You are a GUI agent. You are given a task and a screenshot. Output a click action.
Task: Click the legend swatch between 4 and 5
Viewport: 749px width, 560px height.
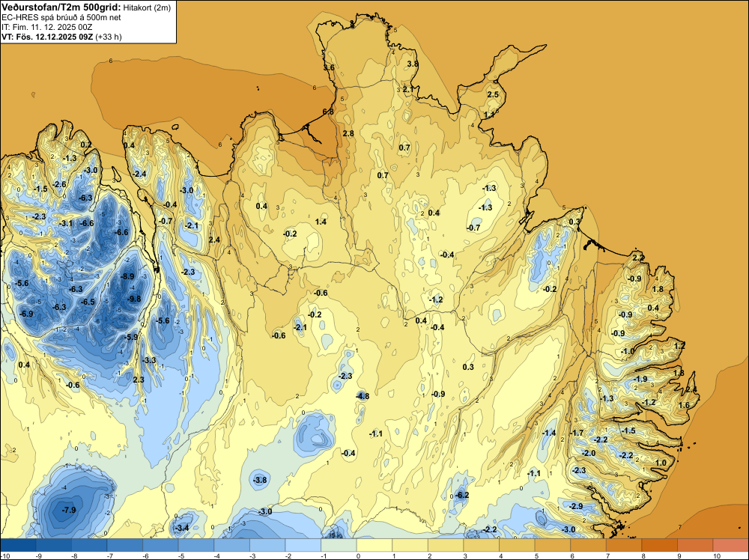517,545
